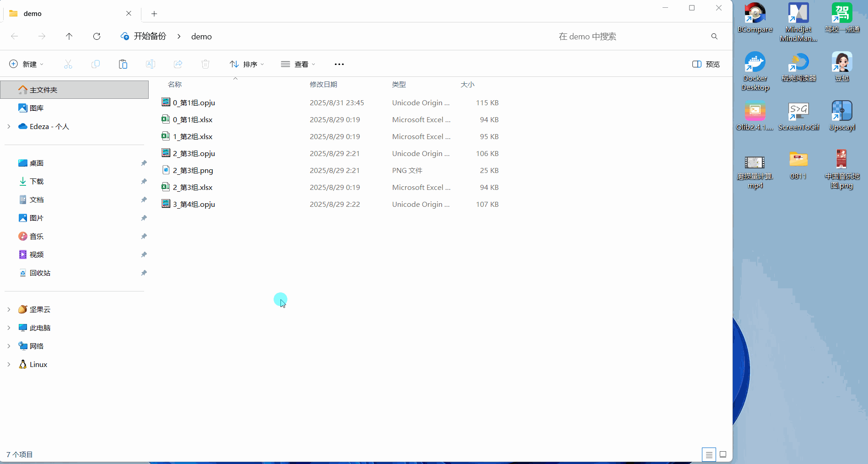Click the Up directory arrow
The height and width of the screenshot is (464, 868).
click(x=69, y=36)
